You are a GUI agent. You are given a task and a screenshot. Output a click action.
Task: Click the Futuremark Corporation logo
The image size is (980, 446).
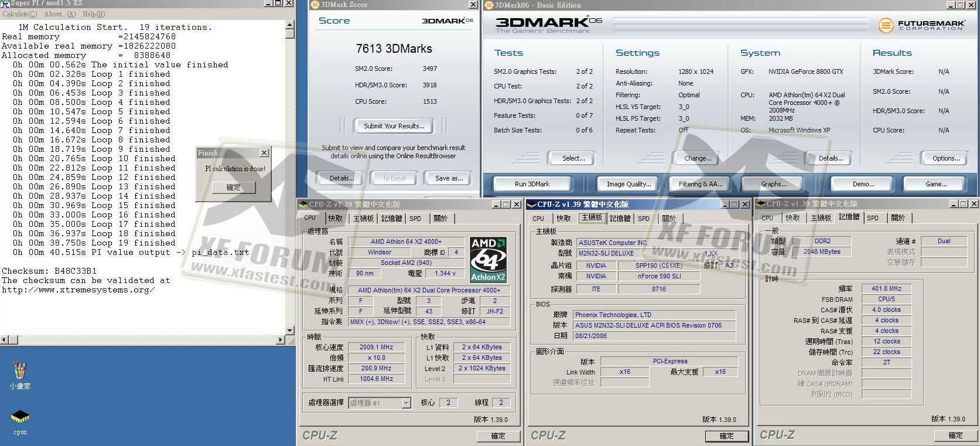(x=921, y=25)
